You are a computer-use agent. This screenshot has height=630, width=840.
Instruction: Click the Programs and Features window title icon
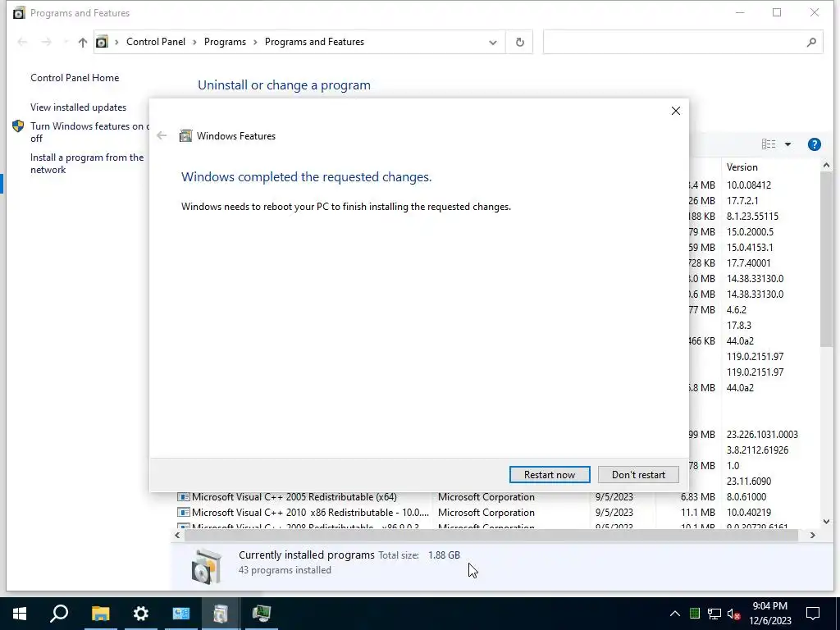point(19,13)
